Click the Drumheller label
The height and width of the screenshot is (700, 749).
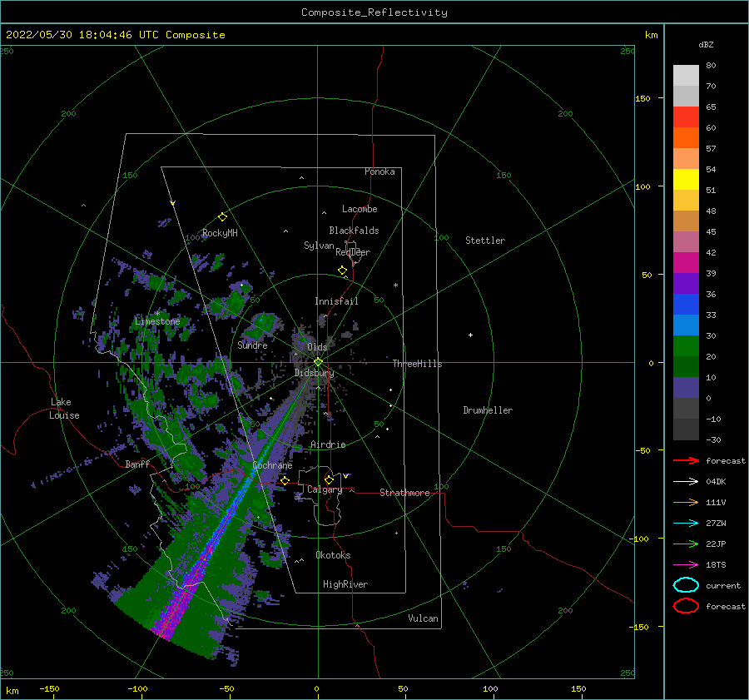[488, 410]
